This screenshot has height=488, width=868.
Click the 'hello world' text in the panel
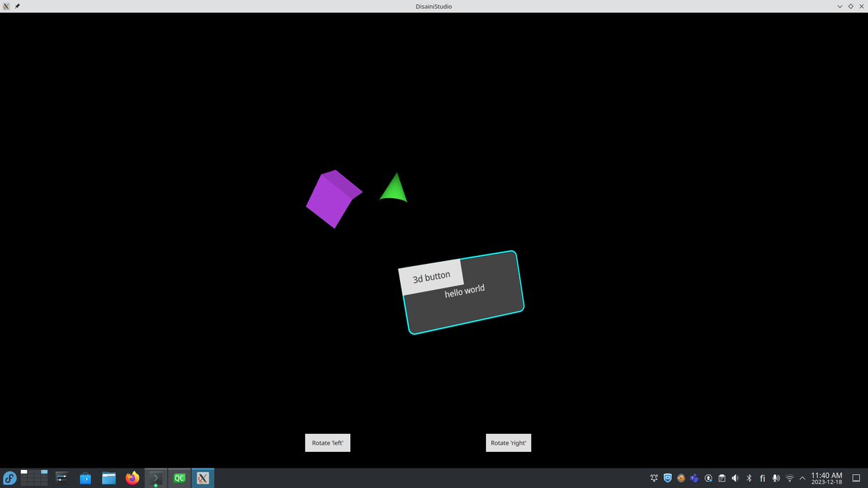(x=464, y=291)
